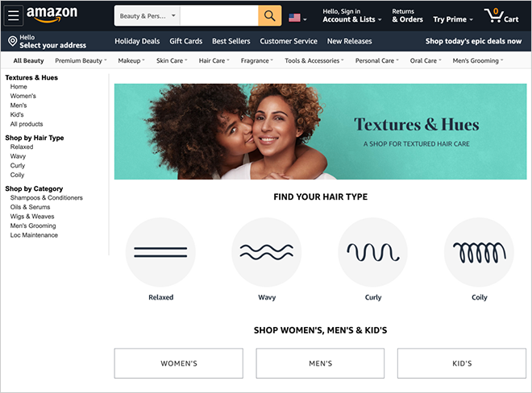Image resolution: width=532 pixels, height=393 pixels.
Task: Click the Textures & Hues banner image
Action: [320, 131]
